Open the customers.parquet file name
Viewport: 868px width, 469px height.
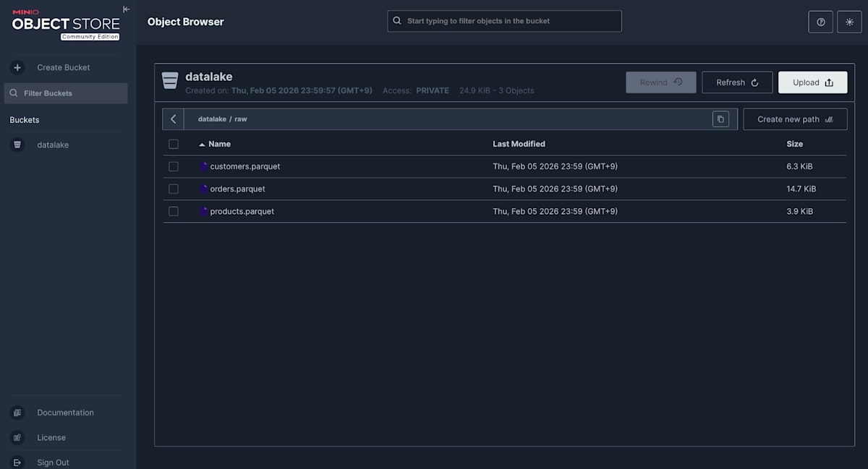tap(245, 166)
